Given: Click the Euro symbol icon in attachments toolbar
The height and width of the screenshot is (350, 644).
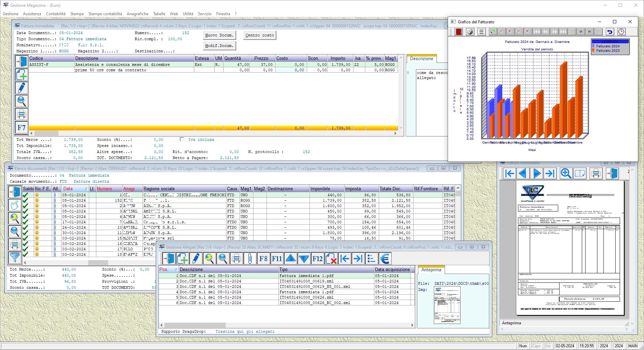Looking at the screenshot, I should 385,259.
